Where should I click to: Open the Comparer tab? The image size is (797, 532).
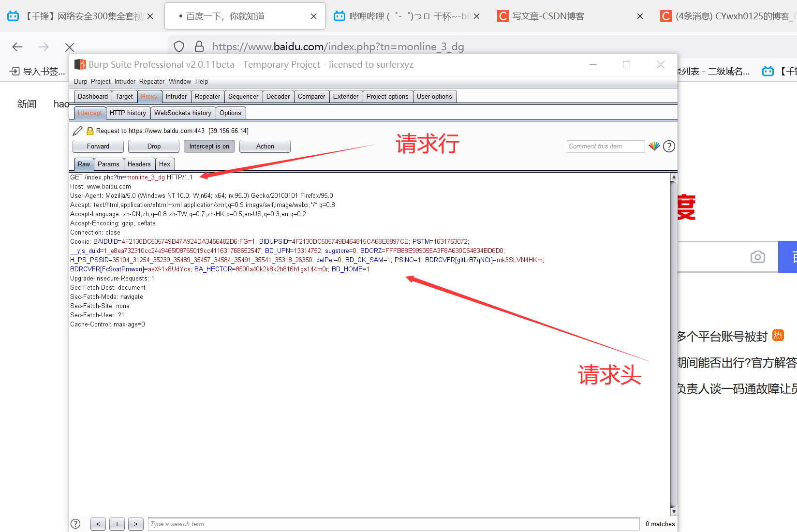311,97
